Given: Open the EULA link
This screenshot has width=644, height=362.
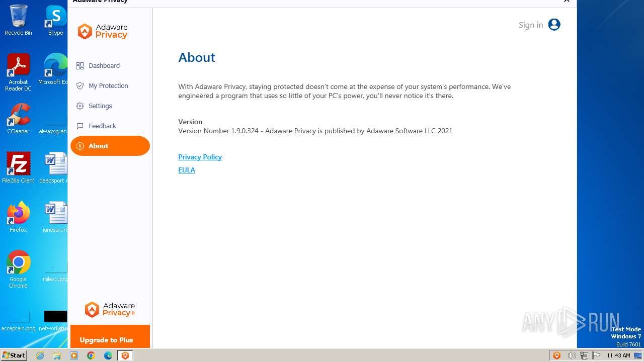Looking at the screenshot, I should tap(187, 170).
